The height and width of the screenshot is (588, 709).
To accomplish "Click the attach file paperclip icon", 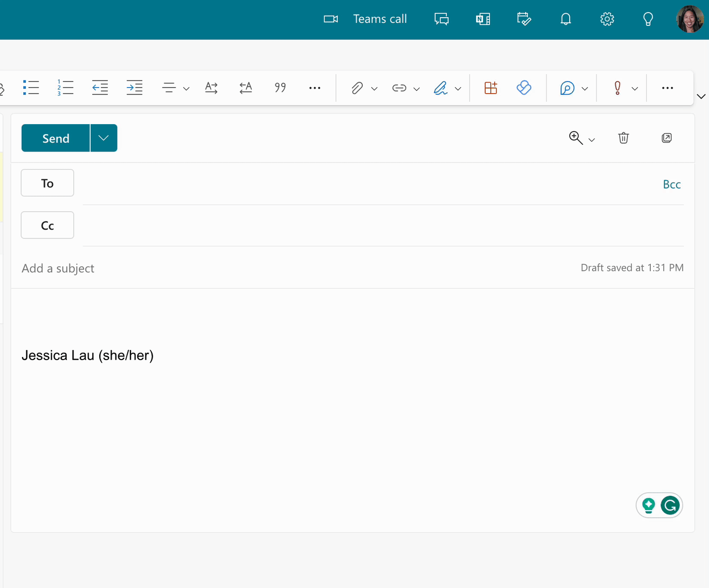I will [x=357, y=88].
